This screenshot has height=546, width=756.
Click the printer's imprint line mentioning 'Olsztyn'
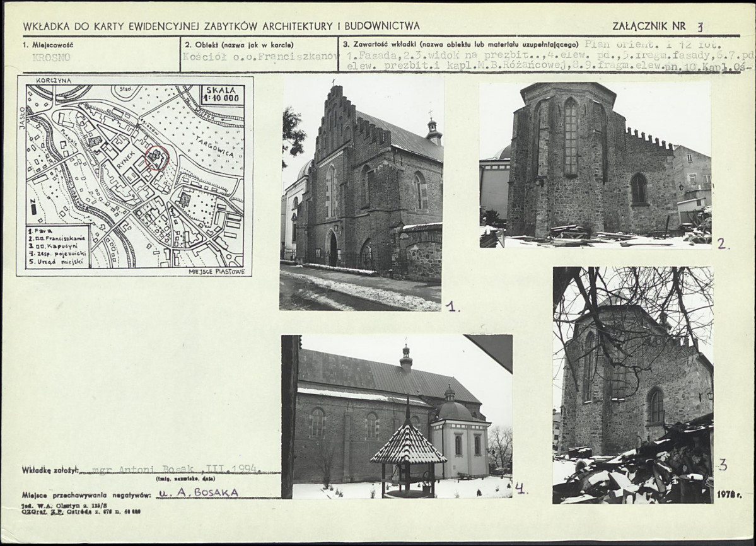pyautogui.click(x=64, y=507)
